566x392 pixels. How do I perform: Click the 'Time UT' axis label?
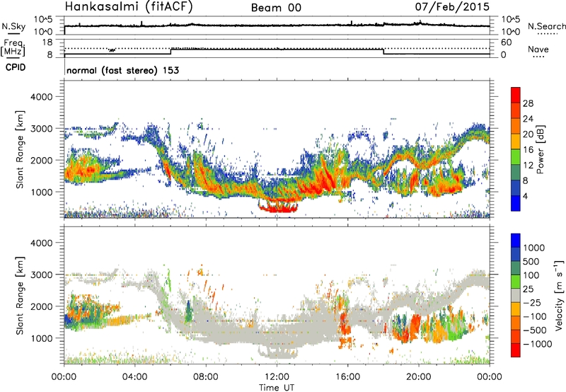pyautogui.click(x=277, y=388)
